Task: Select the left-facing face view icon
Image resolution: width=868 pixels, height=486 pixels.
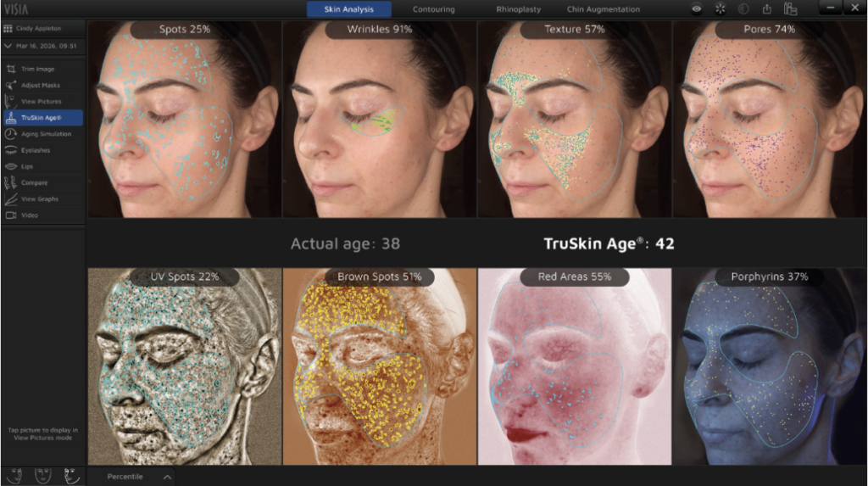Action: [14, 476]
